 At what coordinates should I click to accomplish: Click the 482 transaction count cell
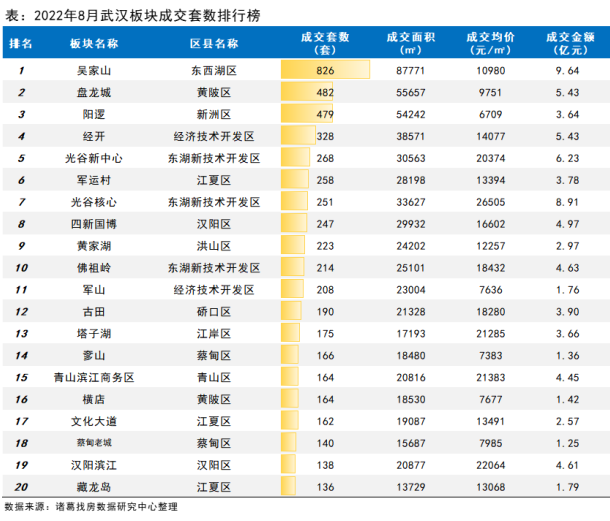pyautogui.click(x=325, y=92)
